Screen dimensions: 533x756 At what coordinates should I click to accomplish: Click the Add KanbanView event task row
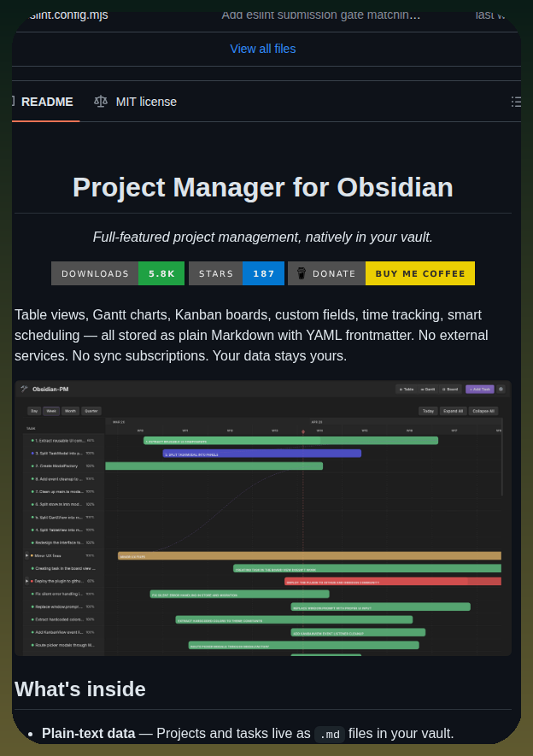tap(62, 632)
